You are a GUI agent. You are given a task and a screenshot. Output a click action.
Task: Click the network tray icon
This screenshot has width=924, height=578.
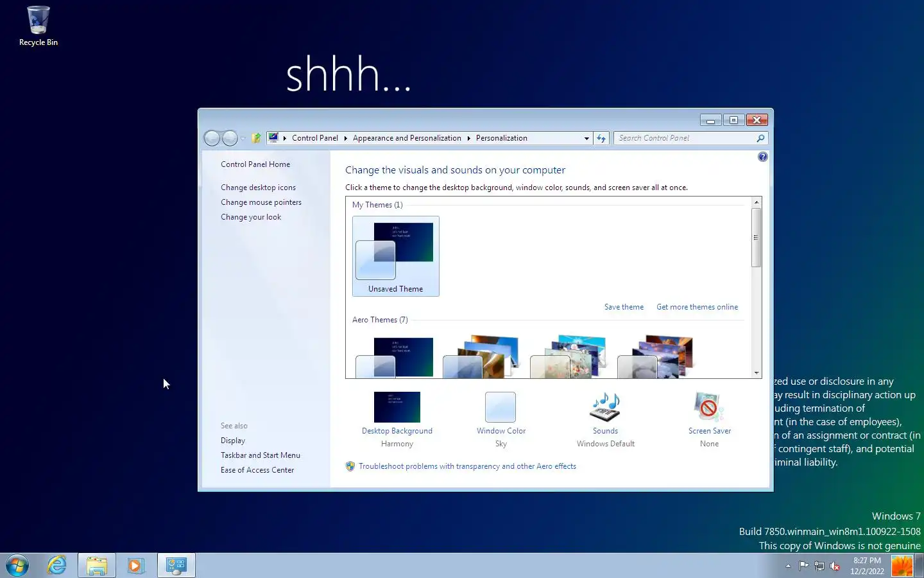tap(819, 566)
